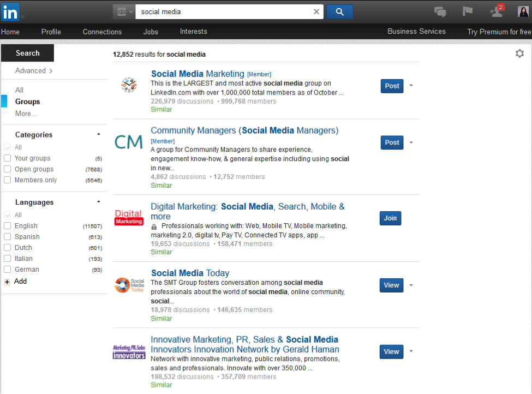Open Community Managers (Social Media Managers) title

click(244, 130)
